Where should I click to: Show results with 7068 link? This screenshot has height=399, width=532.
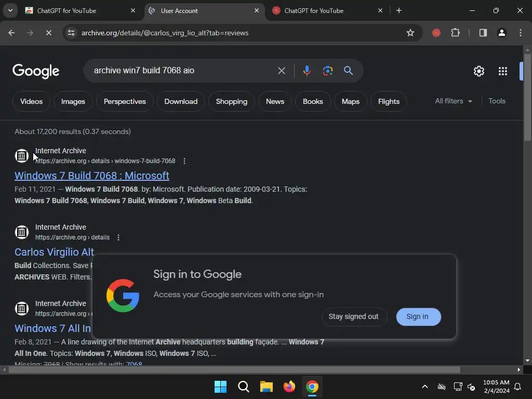pyautogui.click(x=134, y=363)
